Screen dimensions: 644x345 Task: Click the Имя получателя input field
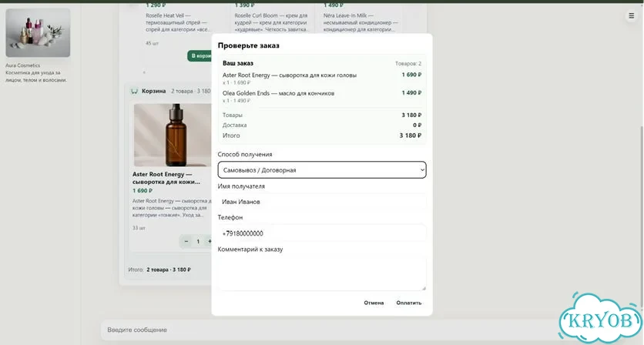pyautogui.click(x=322, y=202)
